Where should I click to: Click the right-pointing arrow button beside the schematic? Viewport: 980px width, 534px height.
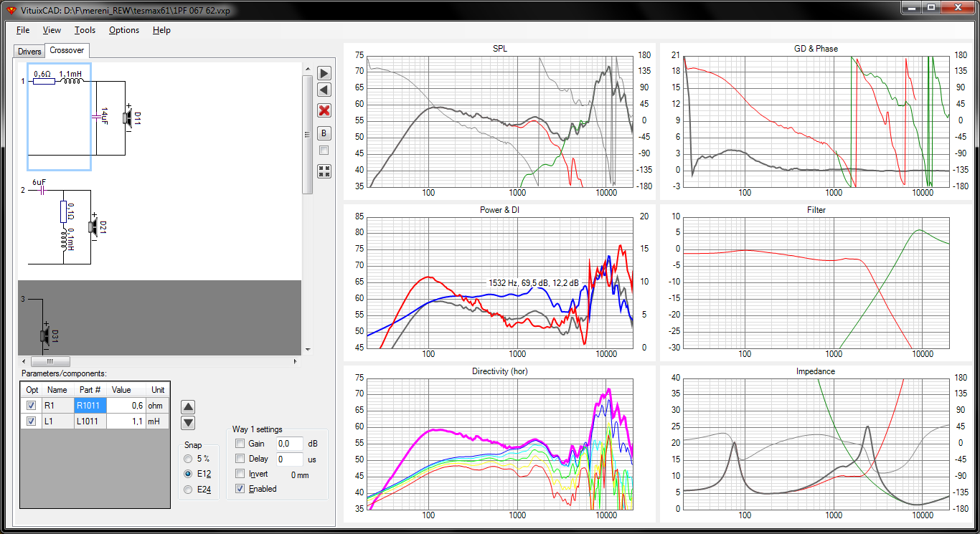pyautogui.click(x=324, y=73)
